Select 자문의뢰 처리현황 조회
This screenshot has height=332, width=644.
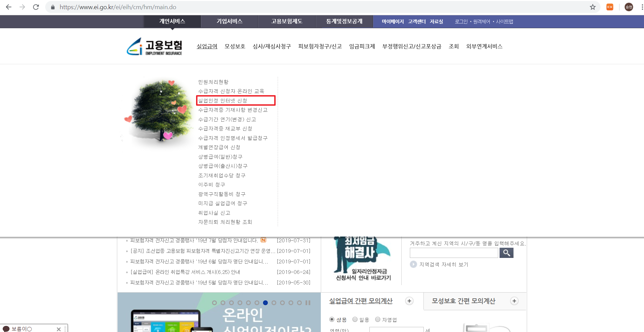225,222
